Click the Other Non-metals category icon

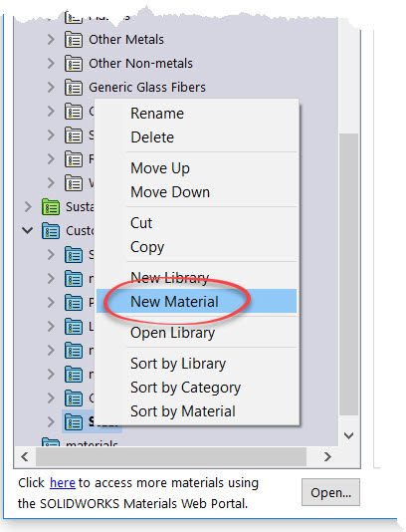pos(74,64)
